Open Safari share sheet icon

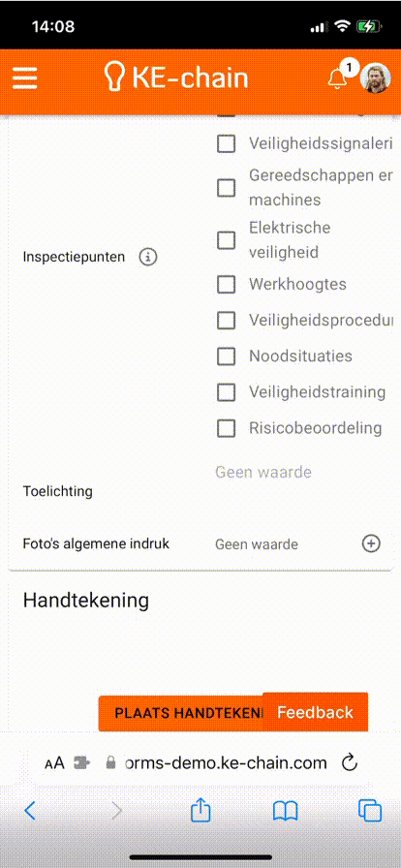pyautogui.click(x=200, y=811)
